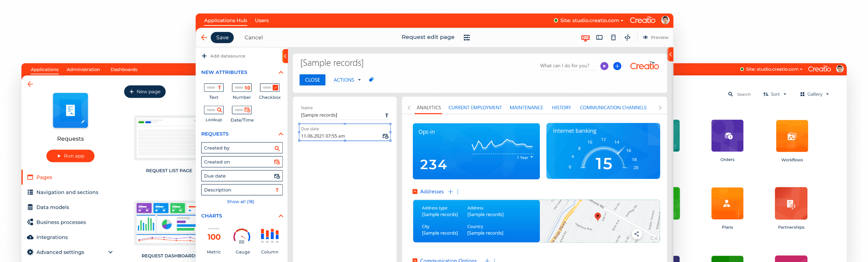The width and height of the screenshot is (868, 262).
Task: Add a Checkbox attribute element
Action: tap(270, 91)
